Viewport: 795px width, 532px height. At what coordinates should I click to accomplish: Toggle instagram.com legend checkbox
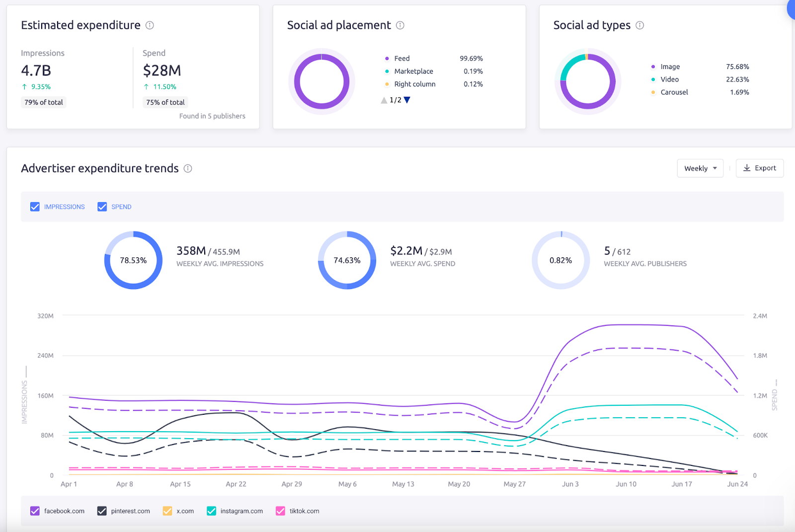212,511
